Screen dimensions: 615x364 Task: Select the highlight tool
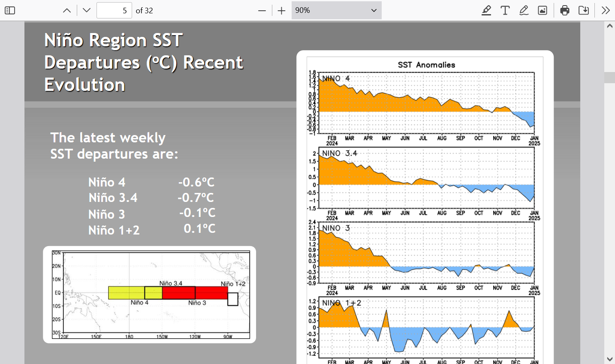tap(486, 10)
